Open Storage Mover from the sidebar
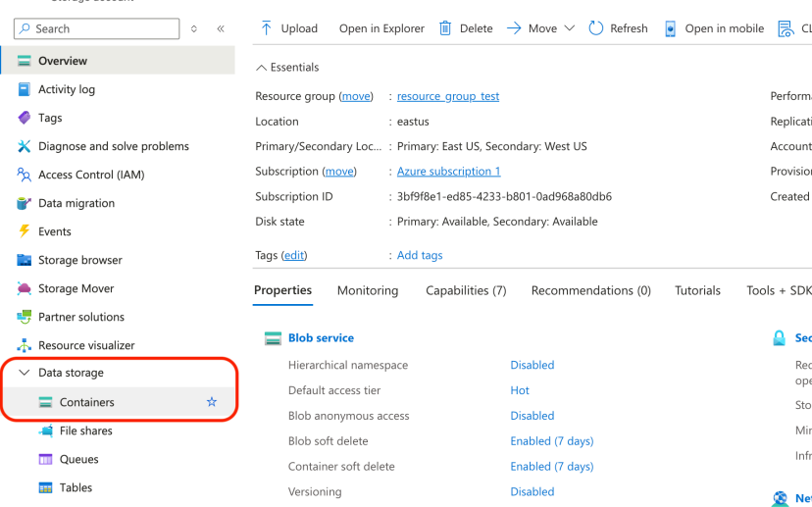Screen dimensions: 812x507 tap(76, 288)
